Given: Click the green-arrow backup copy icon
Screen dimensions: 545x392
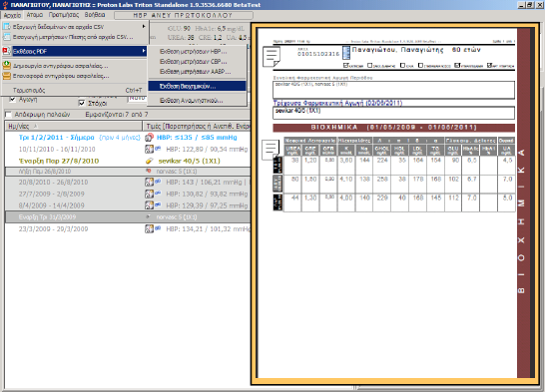Looking at the screenshot, I should 6,65.
